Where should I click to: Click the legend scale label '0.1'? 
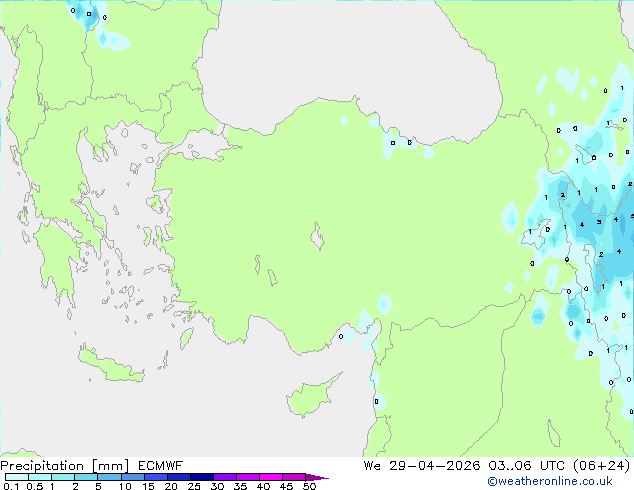click(x=11, y=486)
